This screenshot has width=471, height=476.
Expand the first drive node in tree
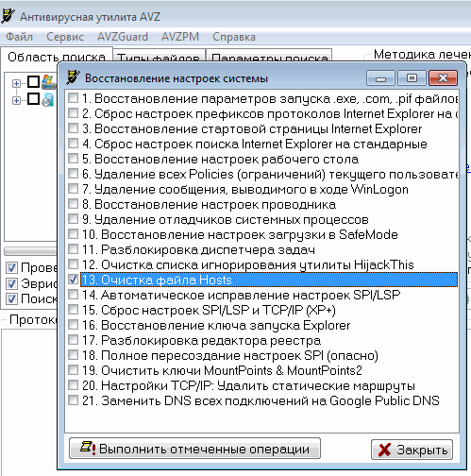16,83
